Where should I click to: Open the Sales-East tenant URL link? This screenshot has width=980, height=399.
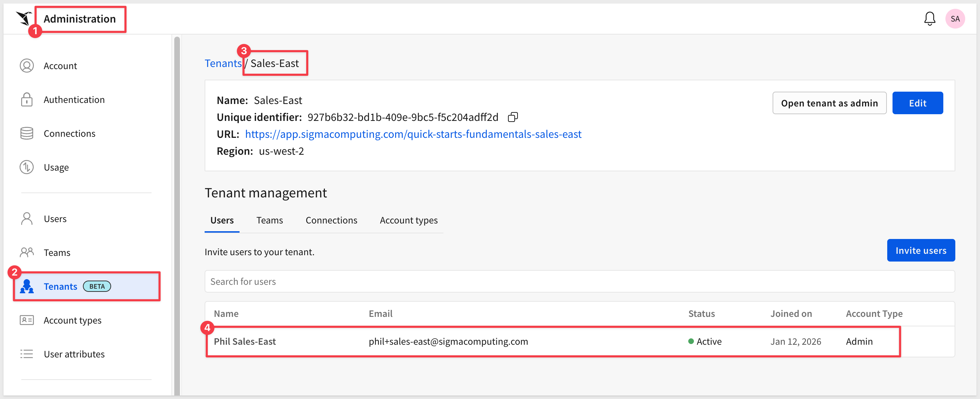click(x=413, y=134)
